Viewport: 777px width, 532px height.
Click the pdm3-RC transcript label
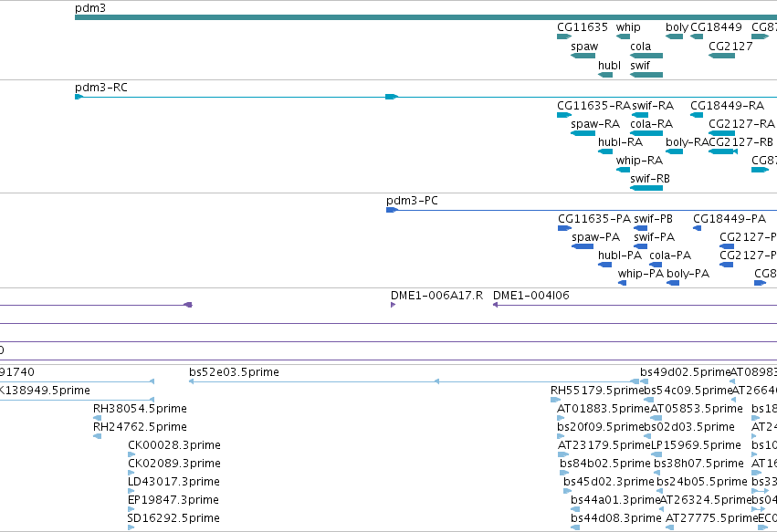pos(101,88)
